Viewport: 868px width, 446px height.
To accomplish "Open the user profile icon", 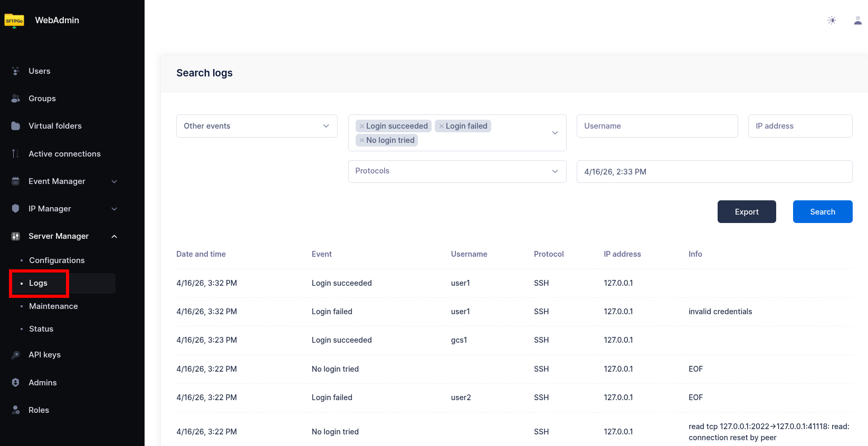I will tap(857, 21).
